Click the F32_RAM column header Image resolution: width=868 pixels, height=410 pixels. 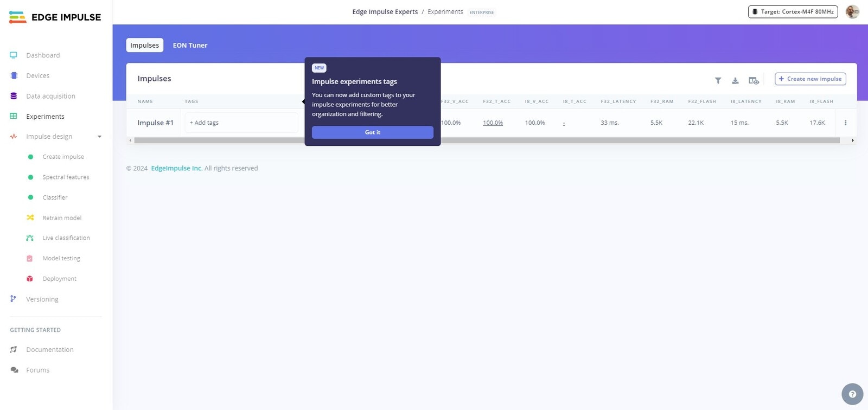click(662, 101)
